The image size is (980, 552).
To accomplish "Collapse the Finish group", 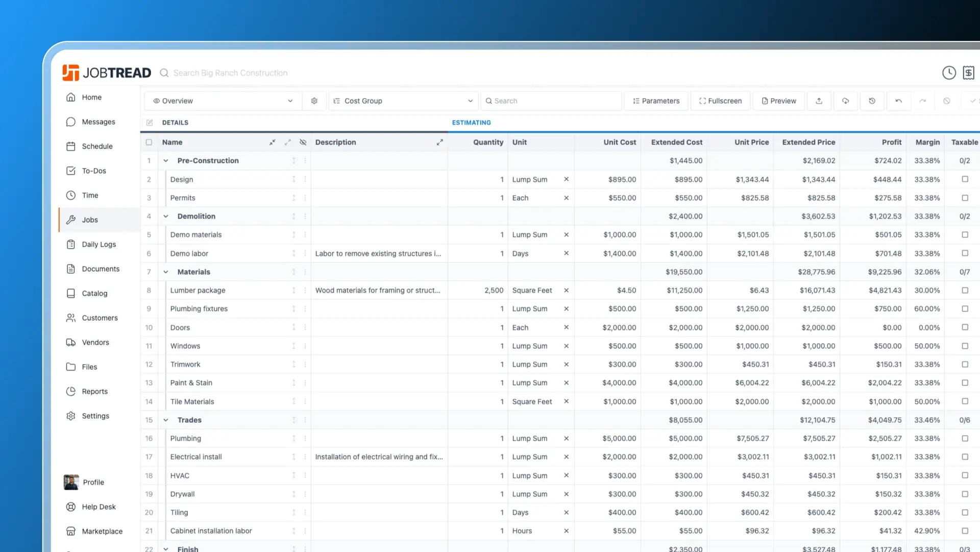I will tap(166, 549).
